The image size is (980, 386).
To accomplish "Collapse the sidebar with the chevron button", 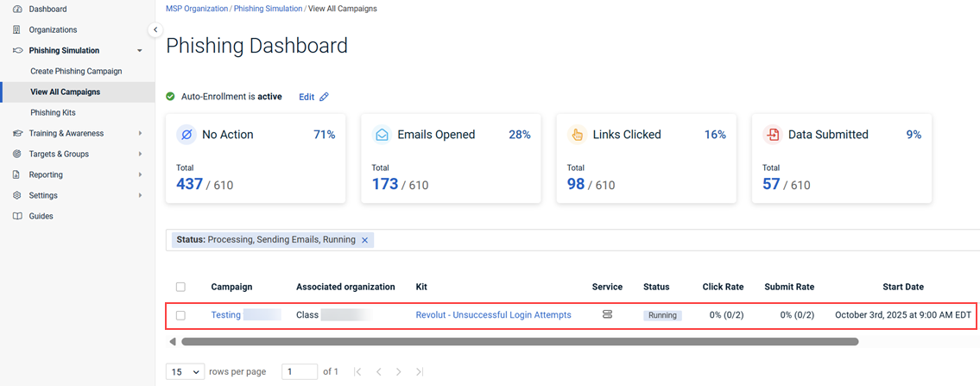I will click(155, 30).
